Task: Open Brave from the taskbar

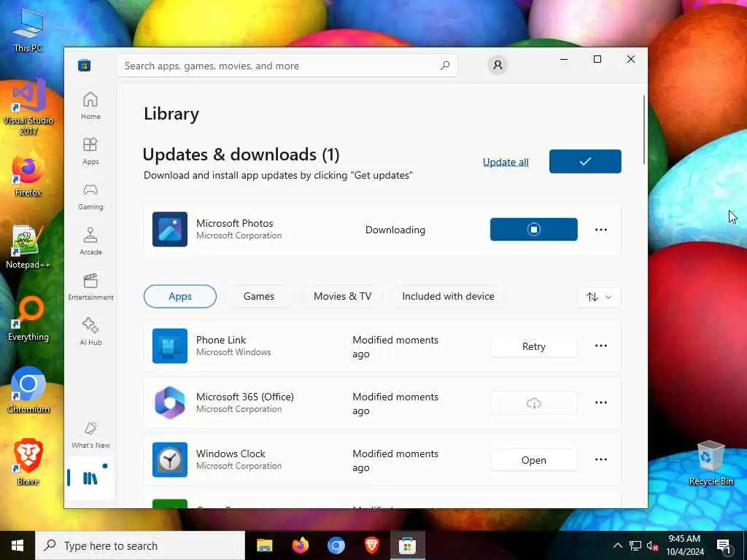Action: point(371,545)
